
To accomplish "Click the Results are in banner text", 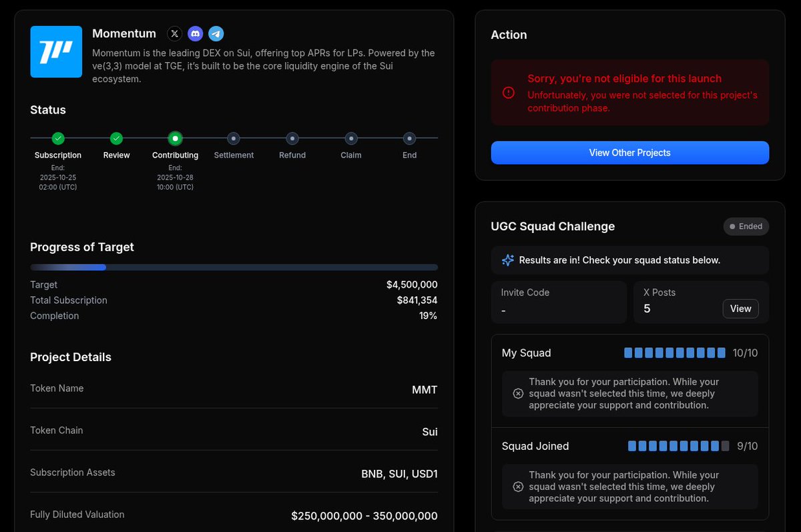I will (x=619, y=260).
